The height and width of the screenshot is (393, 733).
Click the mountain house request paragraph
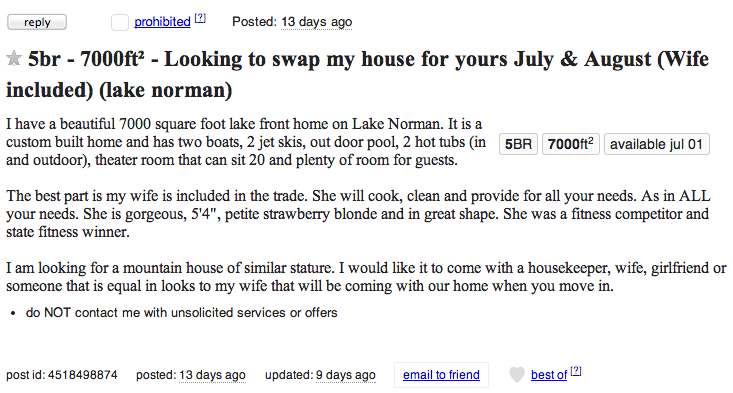(366, 277)
